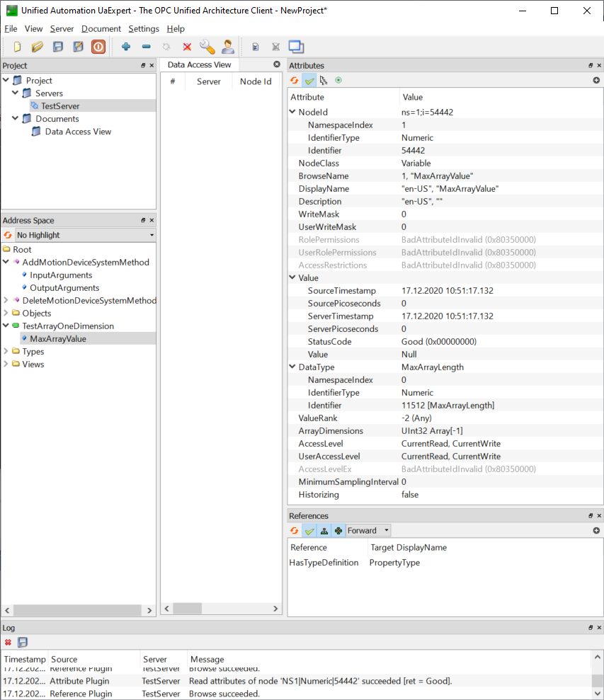
Task: Switch to the Data Access View tab
Action: pos(198,64)
